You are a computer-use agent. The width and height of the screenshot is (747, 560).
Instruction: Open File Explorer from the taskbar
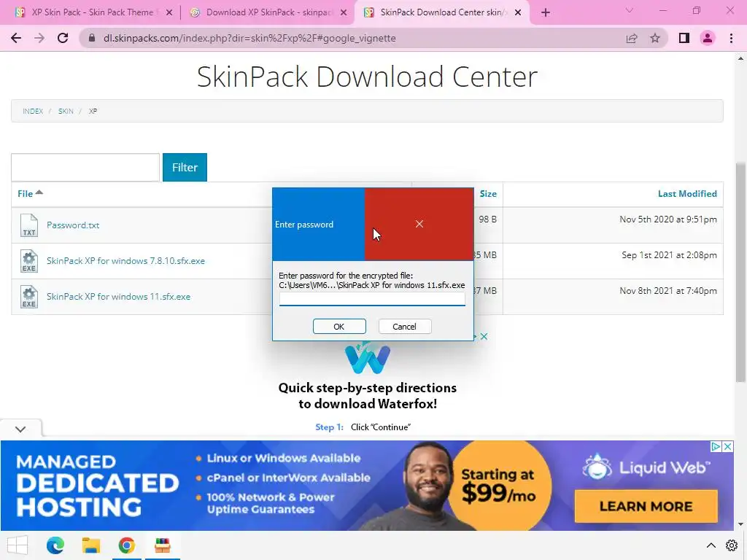point(91,545)
